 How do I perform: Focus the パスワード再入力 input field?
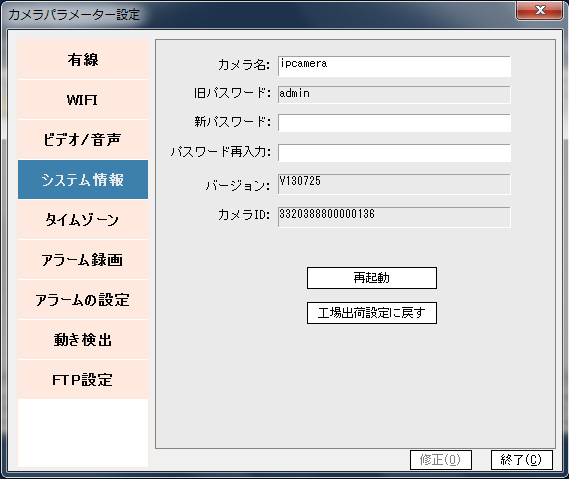pos(394,153)
